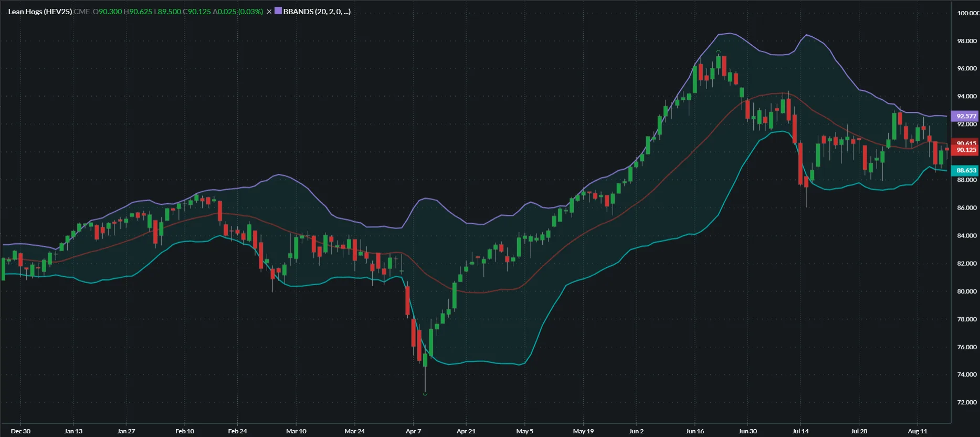
Task: Click the high marker above the June peak candle
Action: (x=718, y=51)
